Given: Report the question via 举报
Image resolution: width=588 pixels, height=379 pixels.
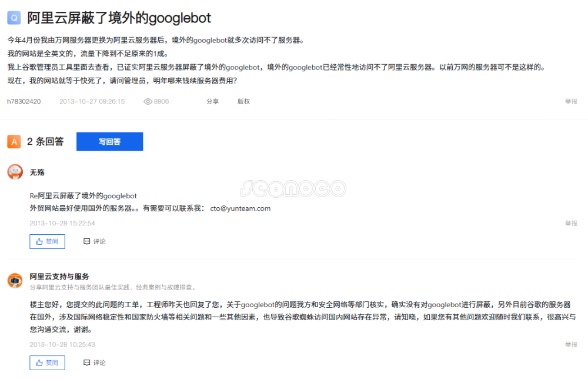Looking at the screenshot, I should click(571, 101).
